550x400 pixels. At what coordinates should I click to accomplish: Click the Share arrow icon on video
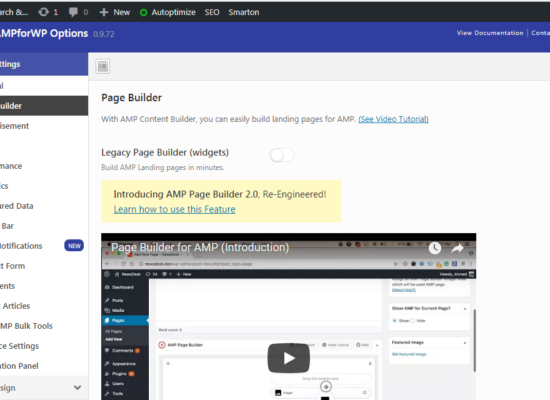(457, 248)
